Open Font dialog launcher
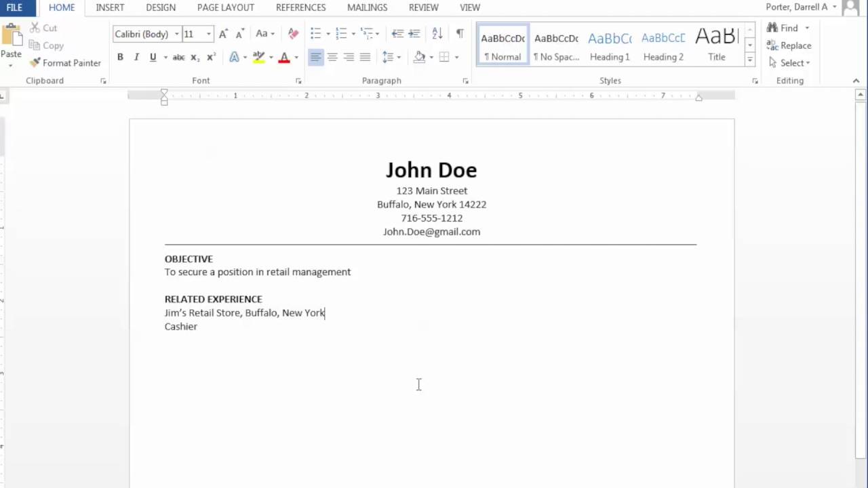This screenshot has width=868, height=488. pos(298,81)
